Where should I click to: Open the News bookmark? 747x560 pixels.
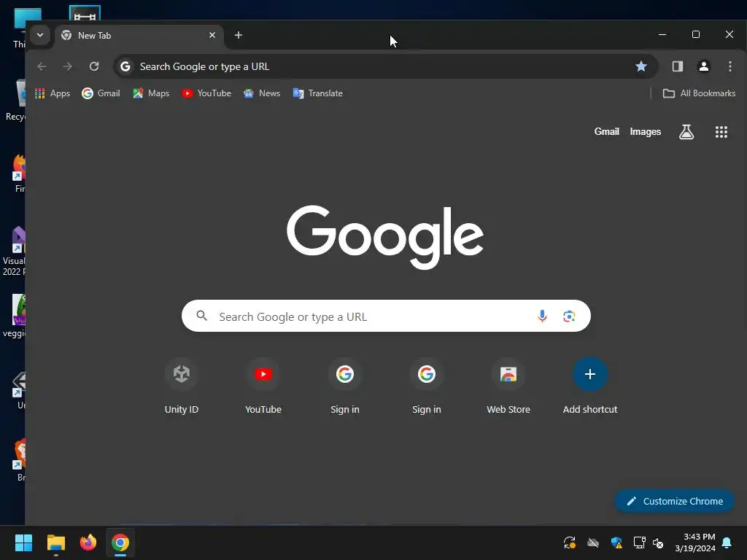[262, 93]
